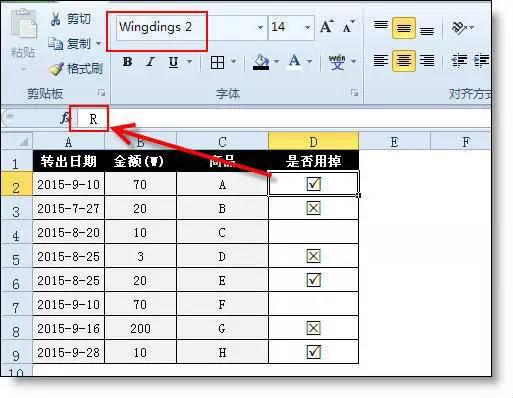Open the borders dropdown arrow
This screenshot has width=513, height=398.
click(233, 62)
